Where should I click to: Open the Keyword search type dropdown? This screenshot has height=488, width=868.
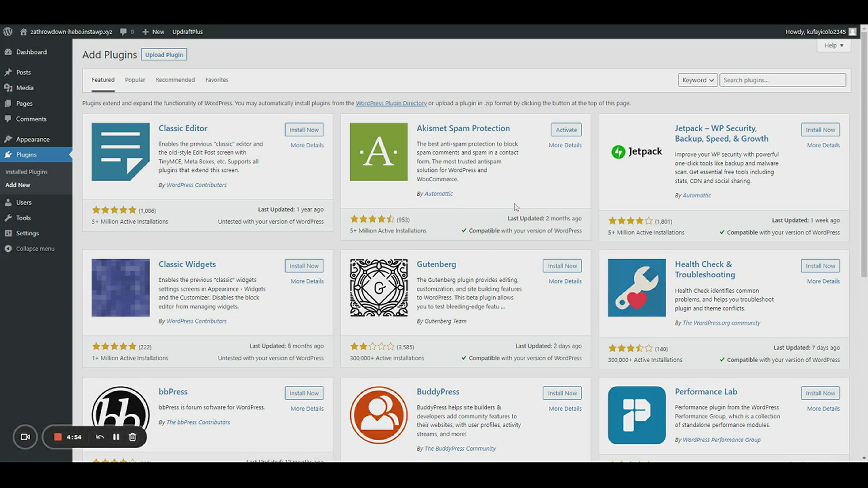698,80
